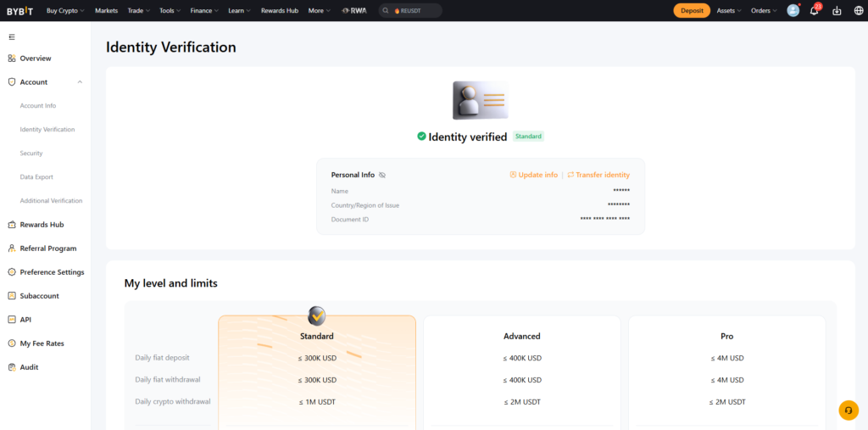Select Identity Verification in the sidebar

tap(47, 130)
